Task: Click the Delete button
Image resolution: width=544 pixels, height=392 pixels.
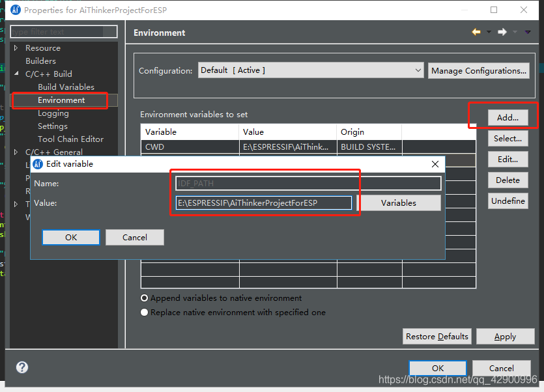Action: (508, 180)
